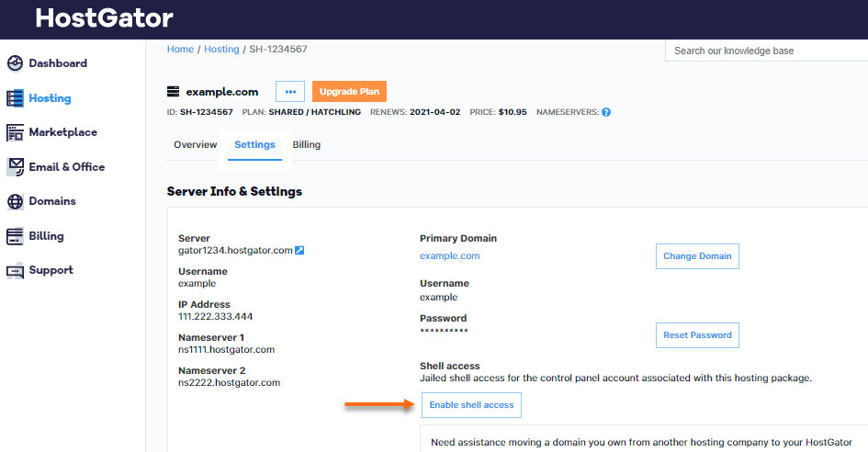Go to Dashboard in sidebar
Screen dimensions: 868x452
pos(58,63)
